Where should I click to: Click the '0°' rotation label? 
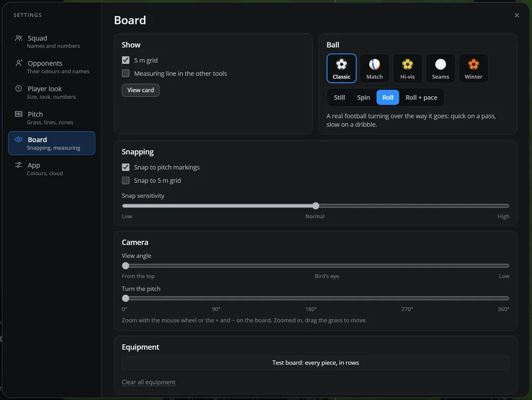pyautogui.click(x=124, y=309)
